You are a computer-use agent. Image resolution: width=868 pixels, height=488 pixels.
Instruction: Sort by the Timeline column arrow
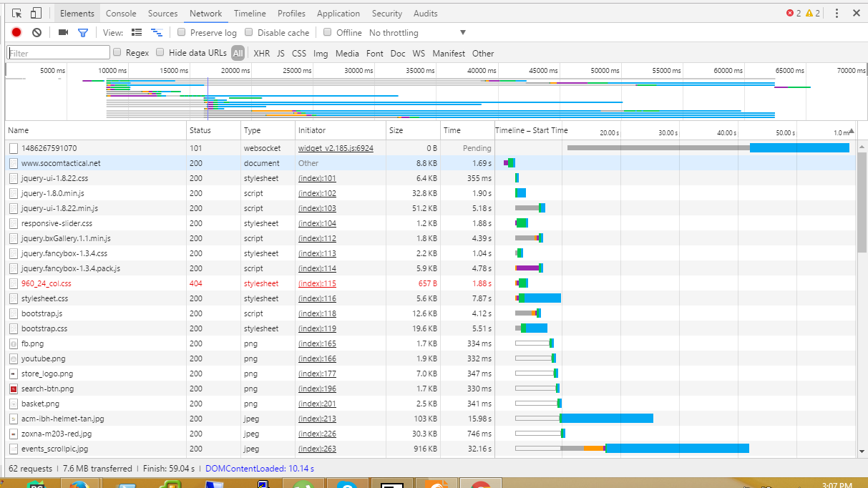(850, 131)
